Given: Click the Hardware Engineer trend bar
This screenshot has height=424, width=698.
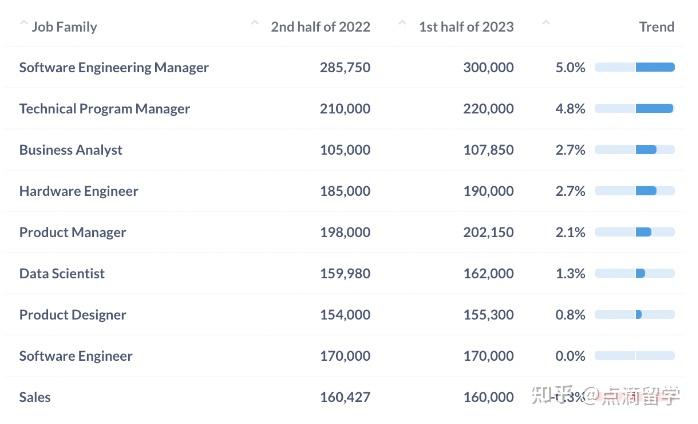Looking at the screenshot, I should [x=635, y=191].
